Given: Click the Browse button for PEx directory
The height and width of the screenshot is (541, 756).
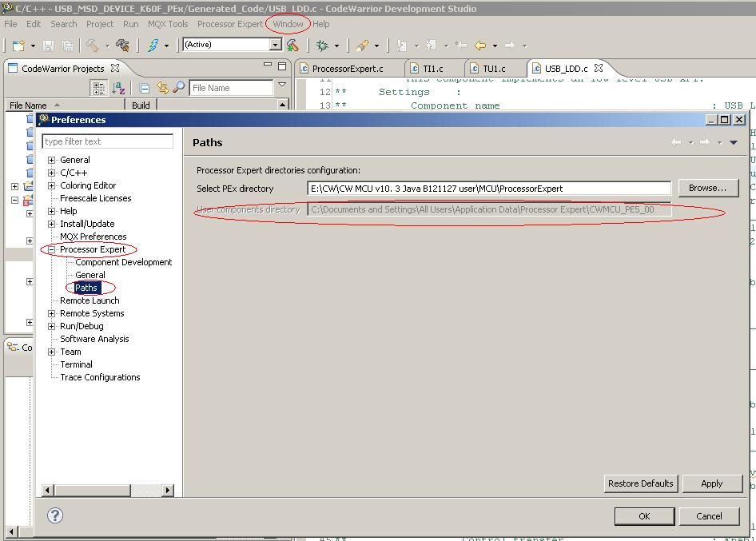Looking at the screenshot, I should (x=707, y=188).
